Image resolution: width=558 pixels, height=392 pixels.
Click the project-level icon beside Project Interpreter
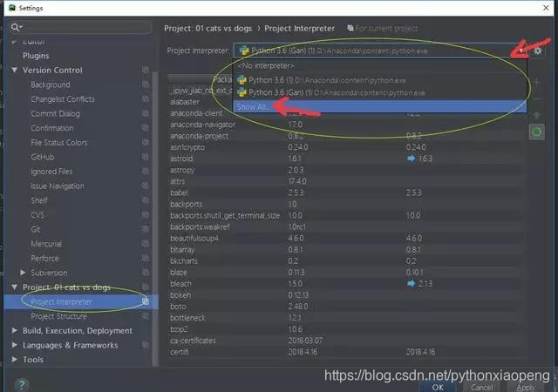click(146, 301)
